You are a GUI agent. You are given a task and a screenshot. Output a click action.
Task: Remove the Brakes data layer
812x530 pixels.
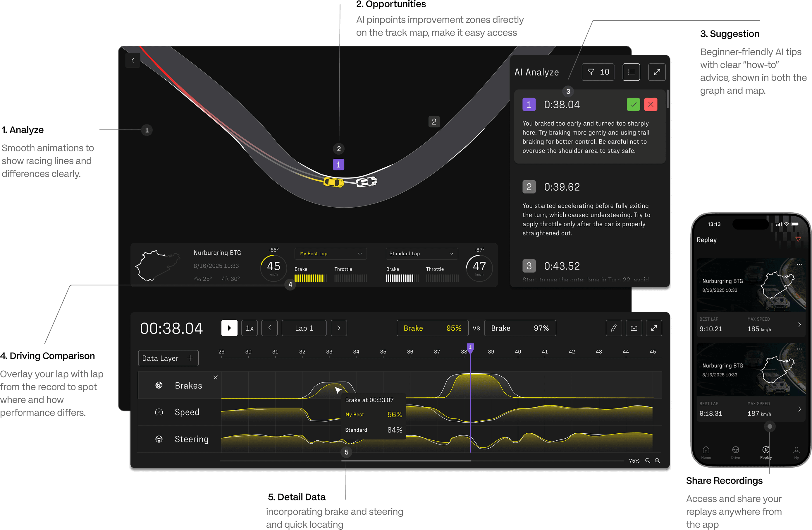click(215, 377)
